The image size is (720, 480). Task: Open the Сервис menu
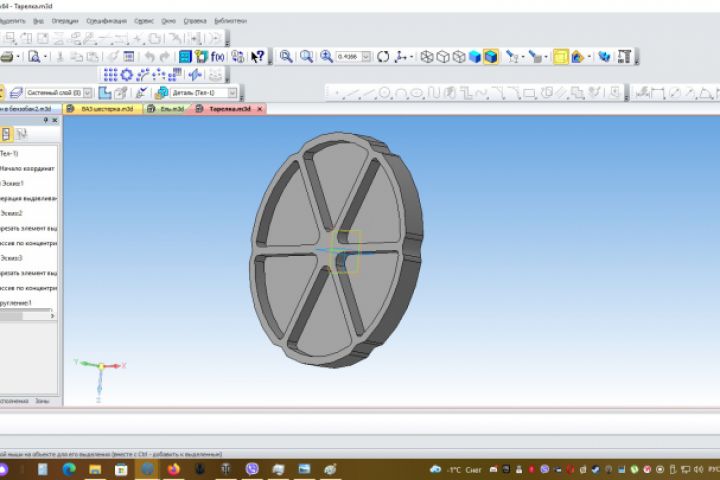pyautogui.click(x=144, y=21)
